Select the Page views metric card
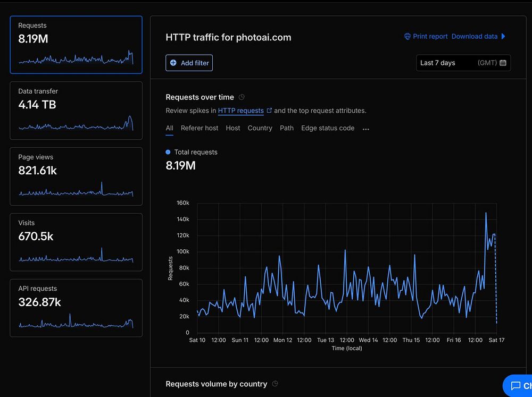Screen dimensions: 532x397 [76, 176]
